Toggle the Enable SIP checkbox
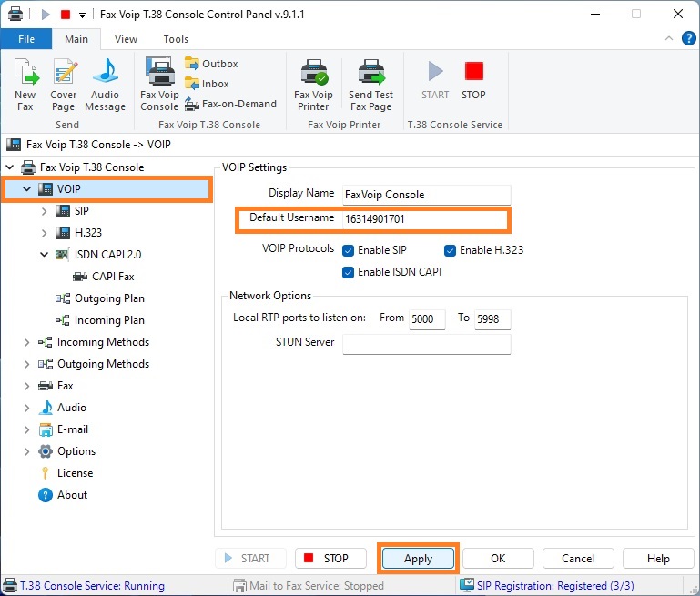 pyautogui.click(x=349, y=250)
